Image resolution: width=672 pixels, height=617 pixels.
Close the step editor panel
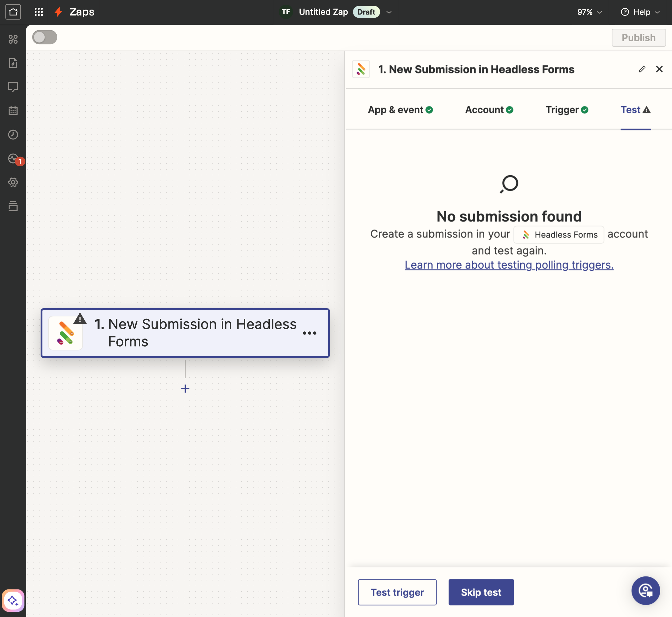(659, 69)
